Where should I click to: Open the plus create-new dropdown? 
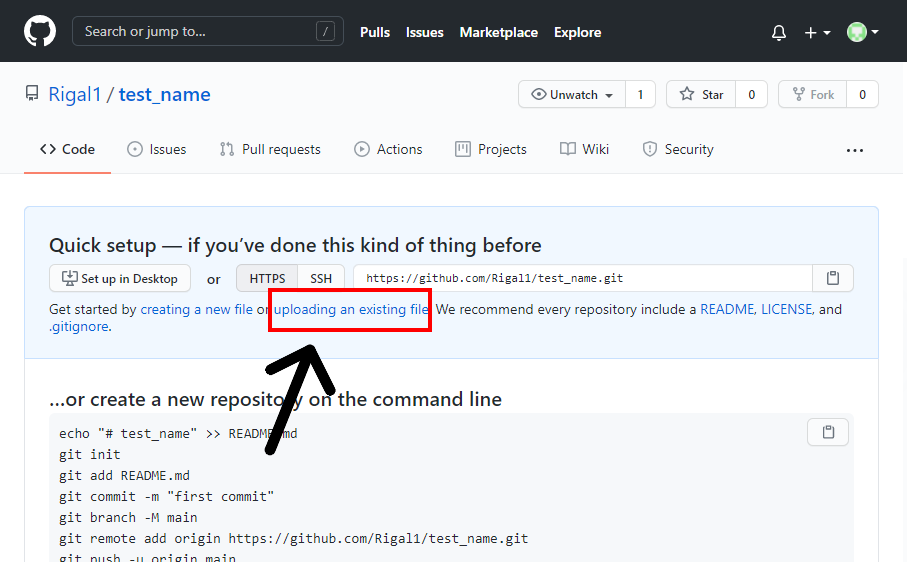(817, 33)
